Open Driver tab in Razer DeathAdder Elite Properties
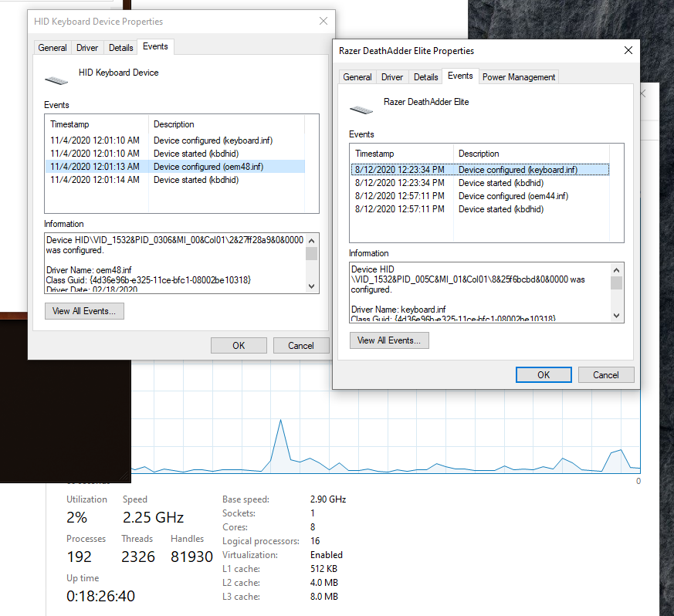Viewport: 674px width, 616px height. [392, 77]
